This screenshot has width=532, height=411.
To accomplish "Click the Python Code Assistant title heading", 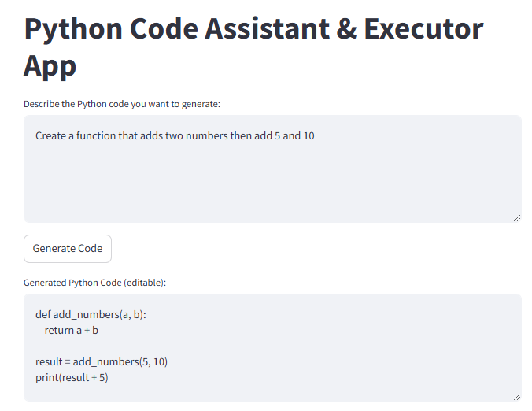I will coord(253,46).
